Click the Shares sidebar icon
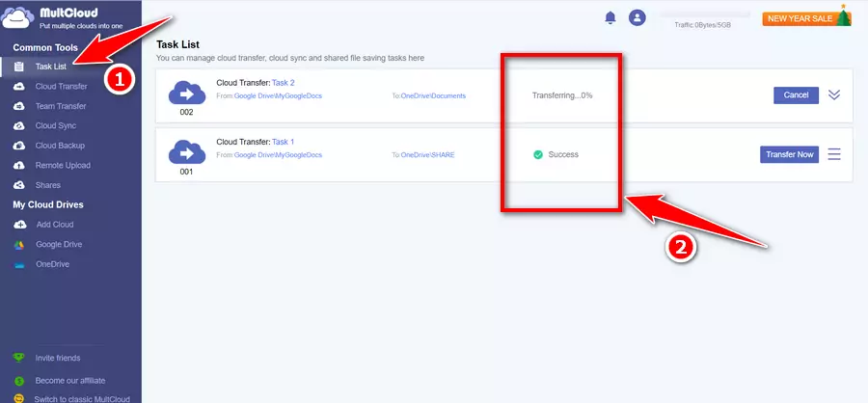Image resolution: width=868 pixels, height=403 pixels. tap(19, 185)
